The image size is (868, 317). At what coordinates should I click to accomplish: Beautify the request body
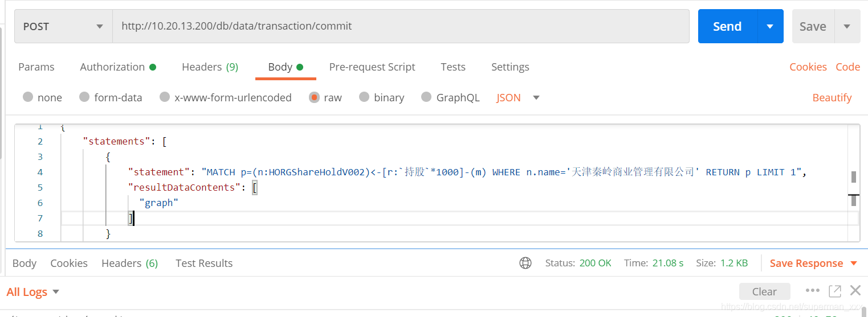(832, 97)
